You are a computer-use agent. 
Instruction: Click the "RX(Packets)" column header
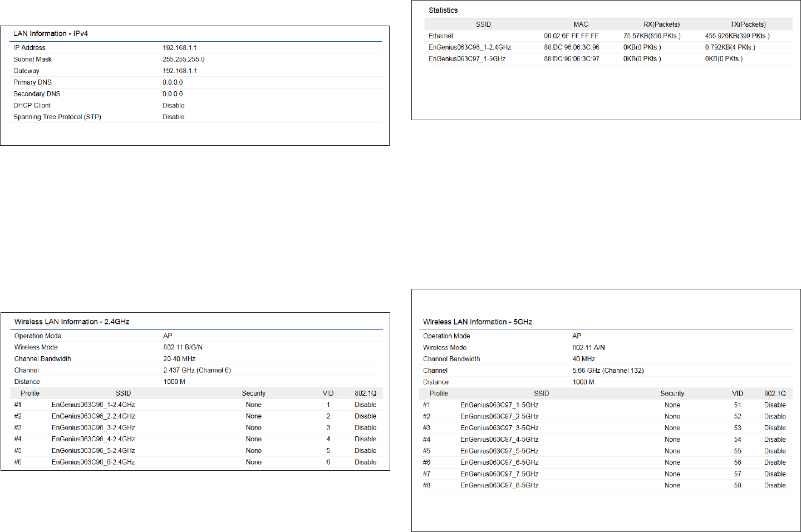click(661, 24)
